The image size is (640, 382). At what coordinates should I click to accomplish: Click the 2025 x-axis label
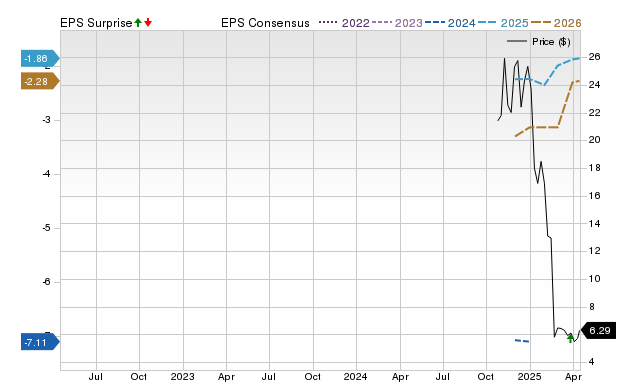pyautogui.click(x=529, y=376)
